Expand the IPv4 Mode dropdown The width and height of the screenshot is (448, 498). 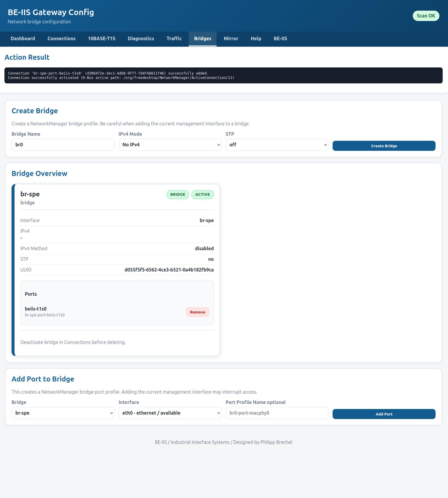170,145
